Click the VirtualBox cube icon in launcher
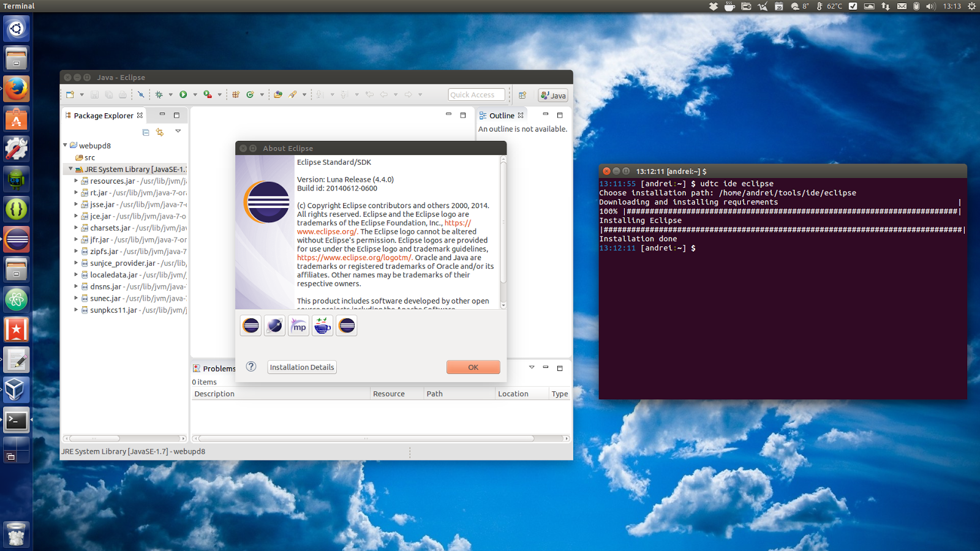This screenshot has width=980, height=551. 17,389
